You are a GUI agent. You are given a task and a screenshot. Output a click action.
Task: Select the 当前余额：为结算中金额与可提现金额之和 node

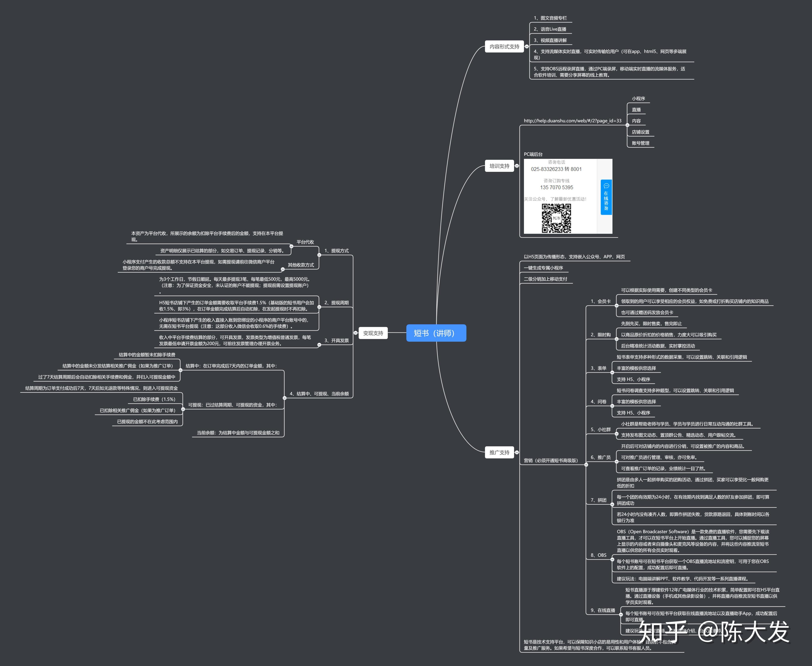coord(238,433)
